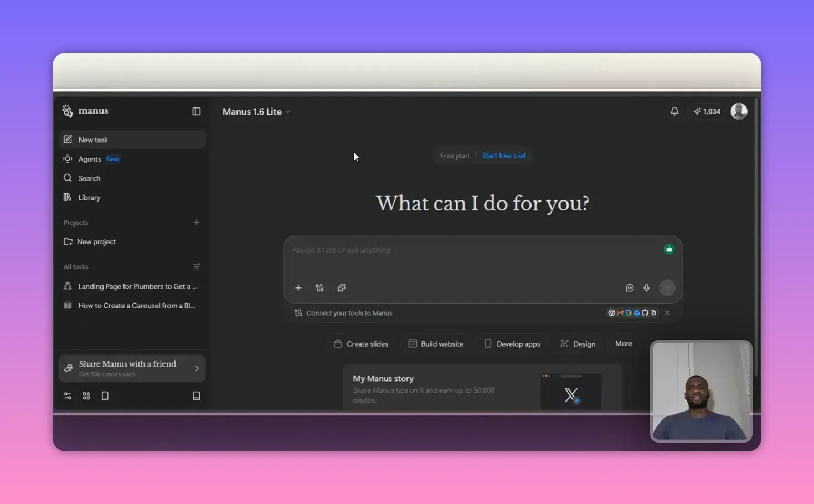
Task: Click New project in sidebar
Action: 132,241
